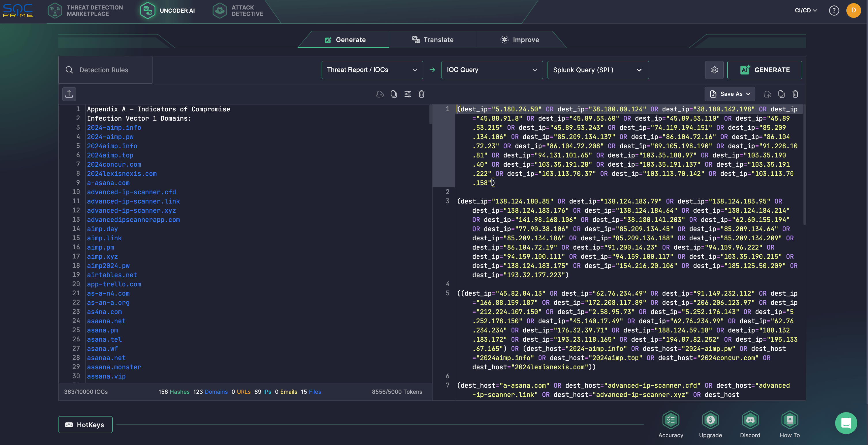Delete input text with trash icon
The height and width of the screenshot is (445, 868).
point(421,94)
